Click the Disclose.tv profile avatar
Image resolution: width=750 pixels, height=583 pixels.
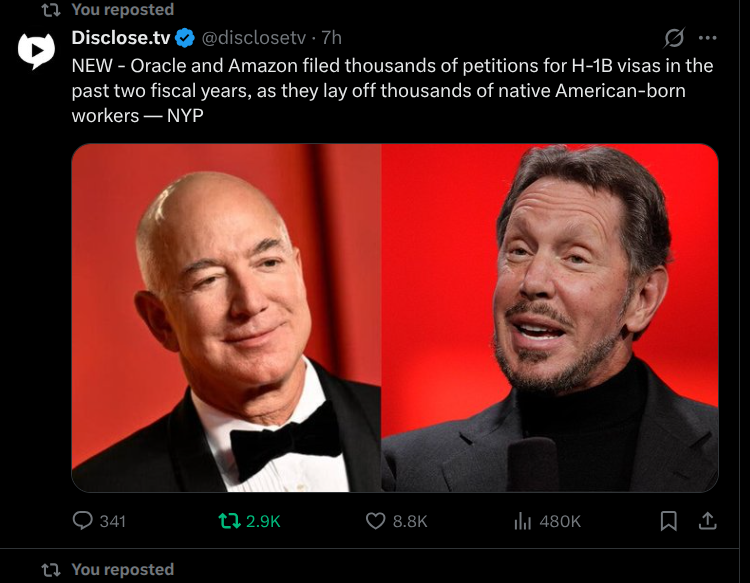click(x=37, y=51)
